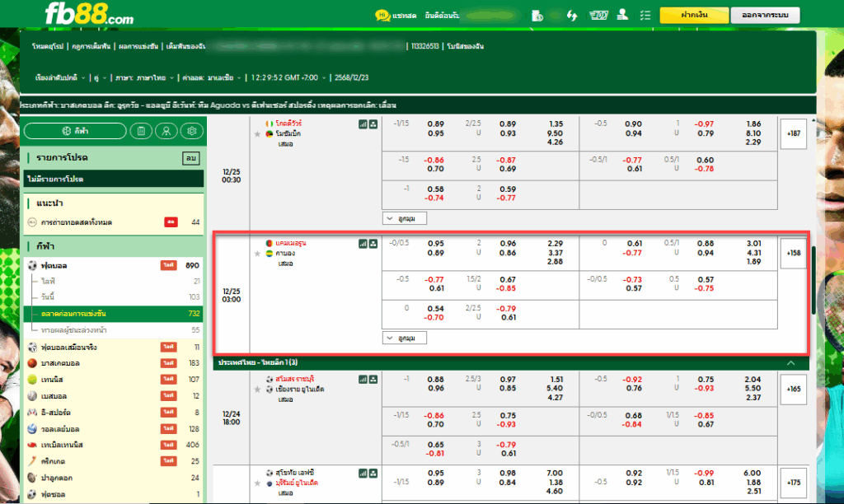Open +187 more markets for the Côte d'Ivoire match
The image size is (844, 504).
tap(794, 133)
